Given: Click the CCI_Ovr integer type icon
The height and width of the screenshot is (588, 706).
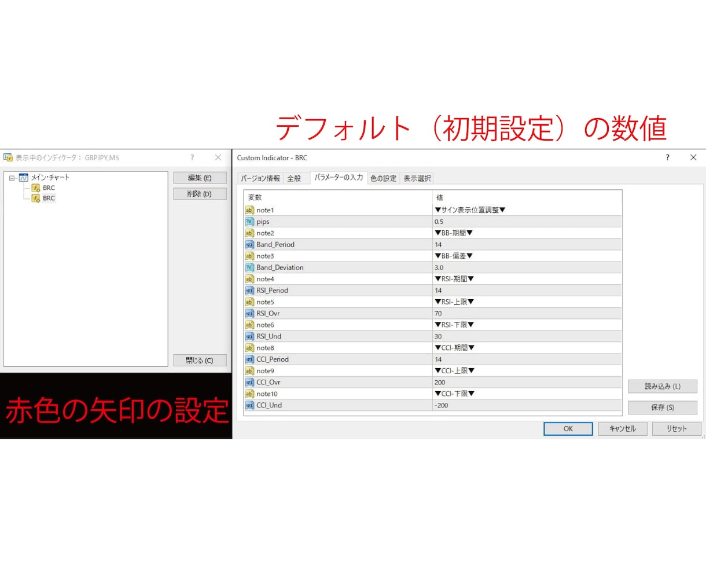Looking at the screenshot, I should tap(249, 383).
